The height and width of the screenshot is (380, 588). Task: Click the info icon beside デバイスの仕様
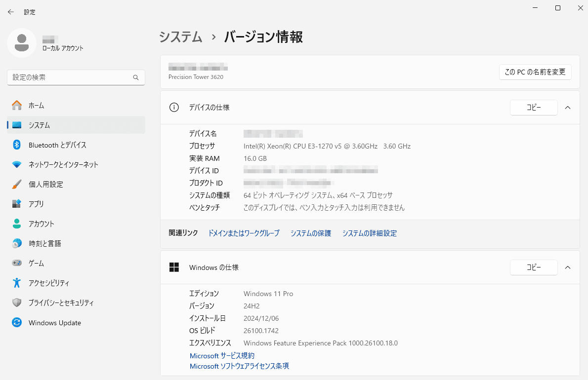(174, 108)
